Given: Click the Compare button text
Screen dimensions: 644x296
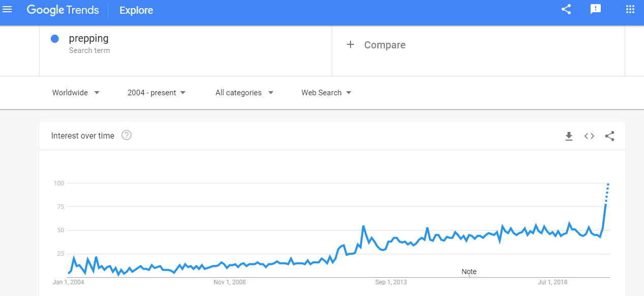Looking at the screenshot, I should [x=385, y=45].
